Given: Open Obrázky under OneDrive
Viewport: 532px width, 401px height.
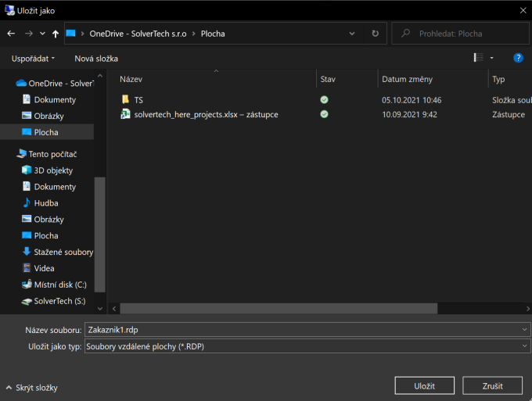Looking at the screenshot, I should coord(49,116).
